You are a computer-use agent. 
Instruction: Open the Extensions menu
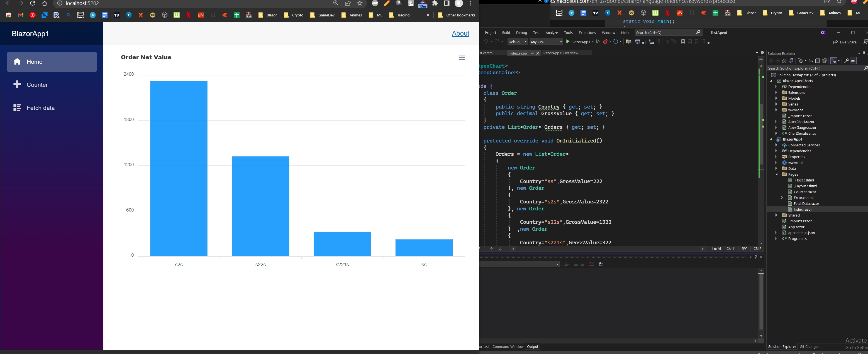[x=587, y=33]
